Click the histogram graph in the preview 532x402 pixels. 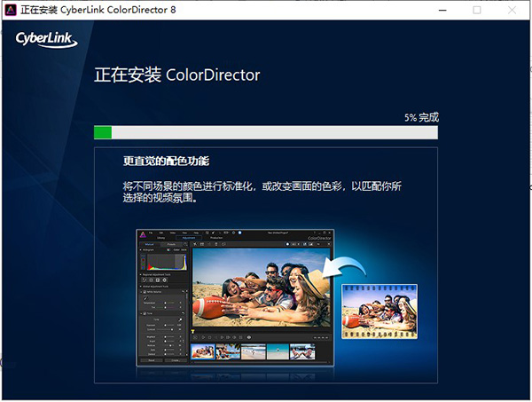[164, 264]
